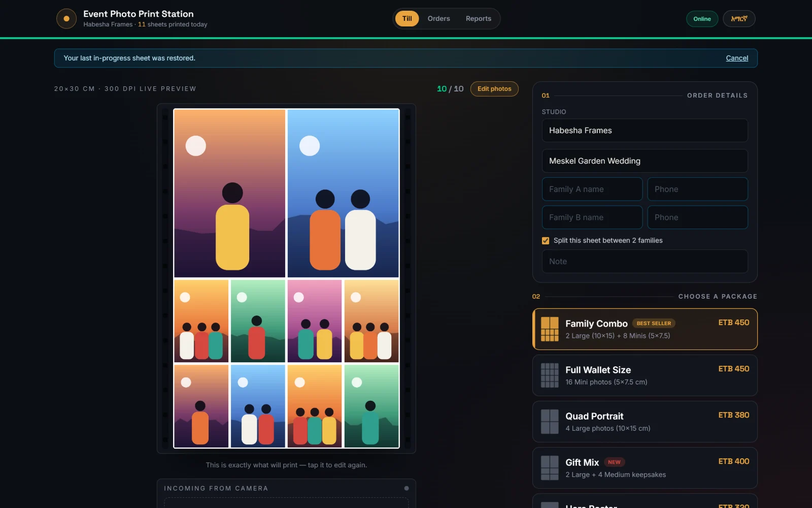Viewport: 812px width, 508px height.
Task: Click the Event Photo Print Station logo icon
Action: click(66, 19)
